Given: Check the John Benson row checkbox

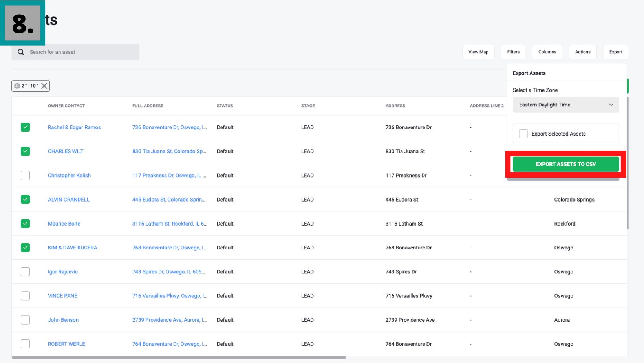Looking at the screenshot, I should [25, 320].
